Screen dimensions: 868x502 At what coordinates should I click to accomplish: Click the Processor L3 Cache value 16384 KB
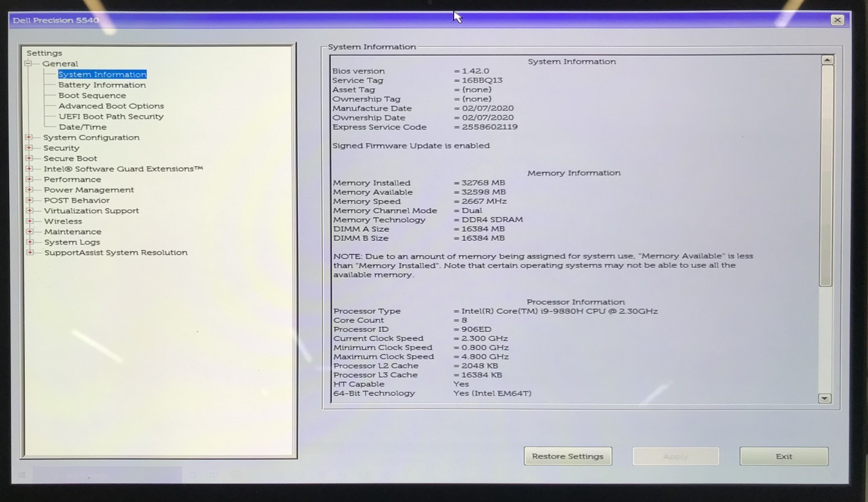tap(482, 375)
